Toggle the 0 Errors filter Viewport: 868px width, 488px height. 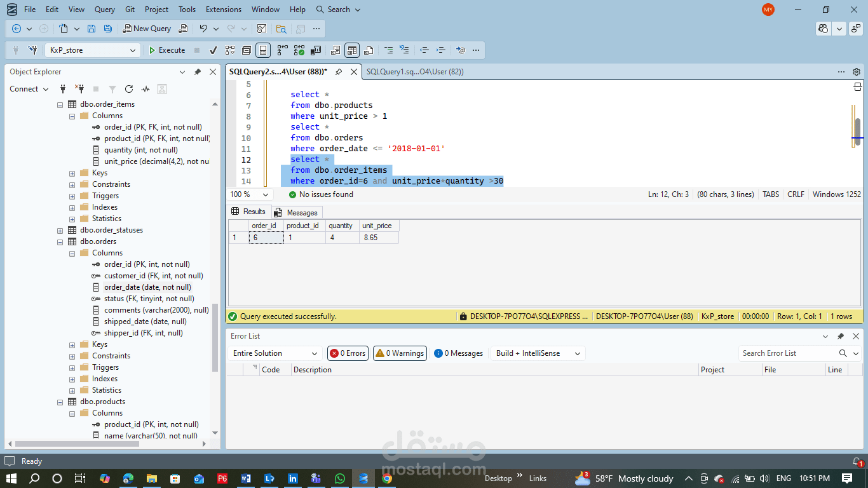(348, 353)
